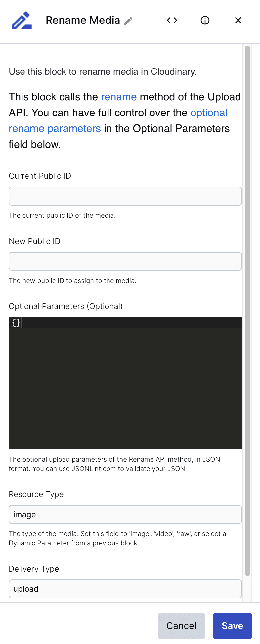Close the Rename Media panel with X
This screenshot has width=260, height=644.
(x=238, y=20)
